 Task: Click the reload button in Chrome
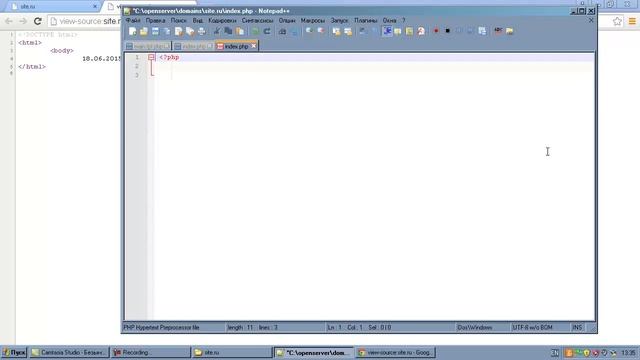[38, 21]
